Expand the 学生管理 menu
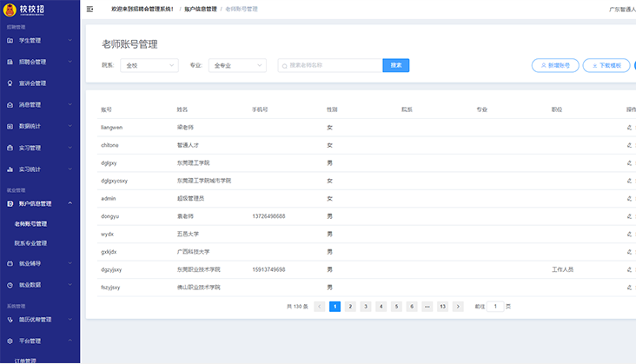636x364 pixels. click(70, 41)
